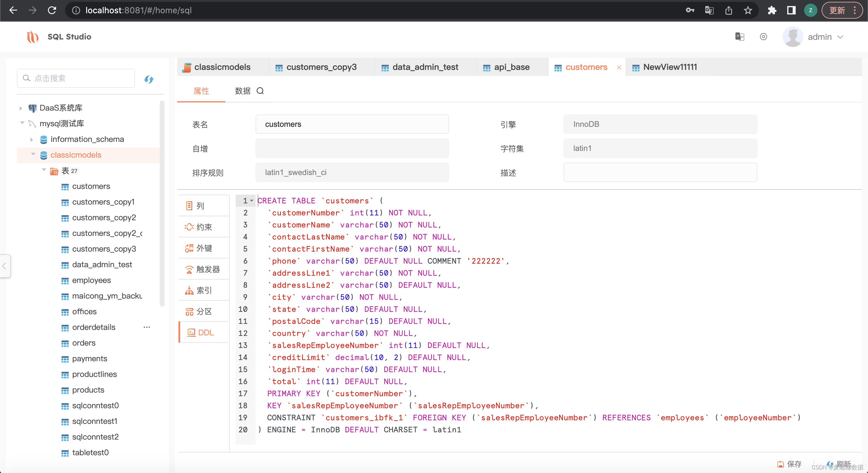This screenshot has height=473, width=868.
Task: Click the browser address bar URL
Action: coord(139,11)
